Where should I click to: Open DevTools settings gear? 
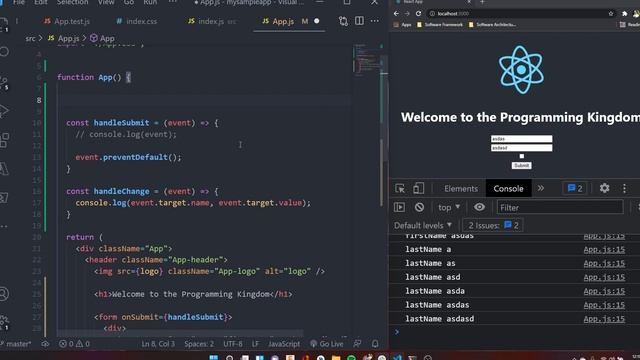click(604, 188)
